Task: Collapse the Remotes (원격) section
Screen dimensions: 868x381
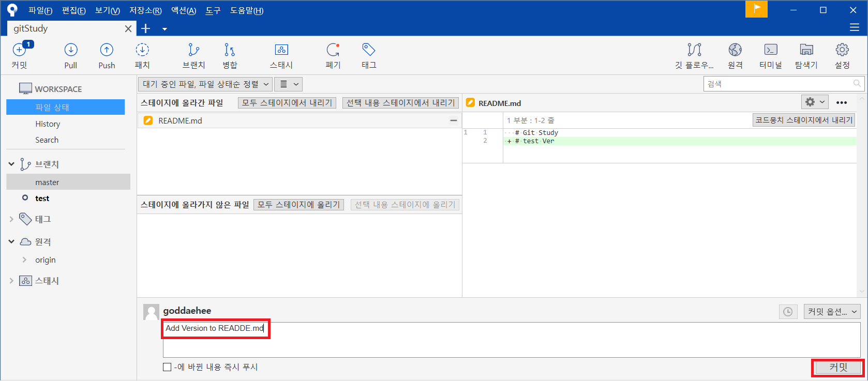Action: pos(11,241)
